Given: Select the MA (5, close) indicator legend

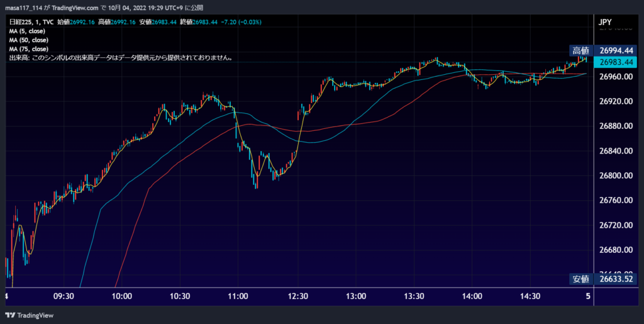Looking at the screenshot, I should tap(27, 31).
